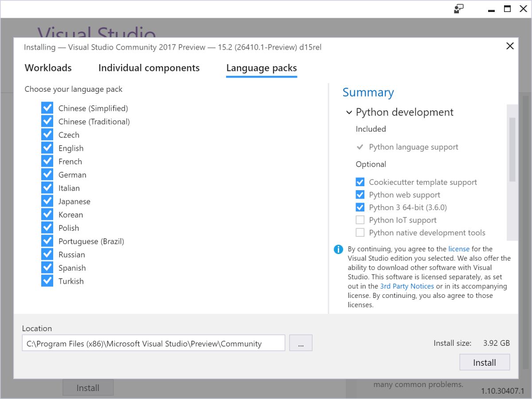Disable Cookiecutter template support
Viewport: 532px width, 399px height.
point(360,182)
